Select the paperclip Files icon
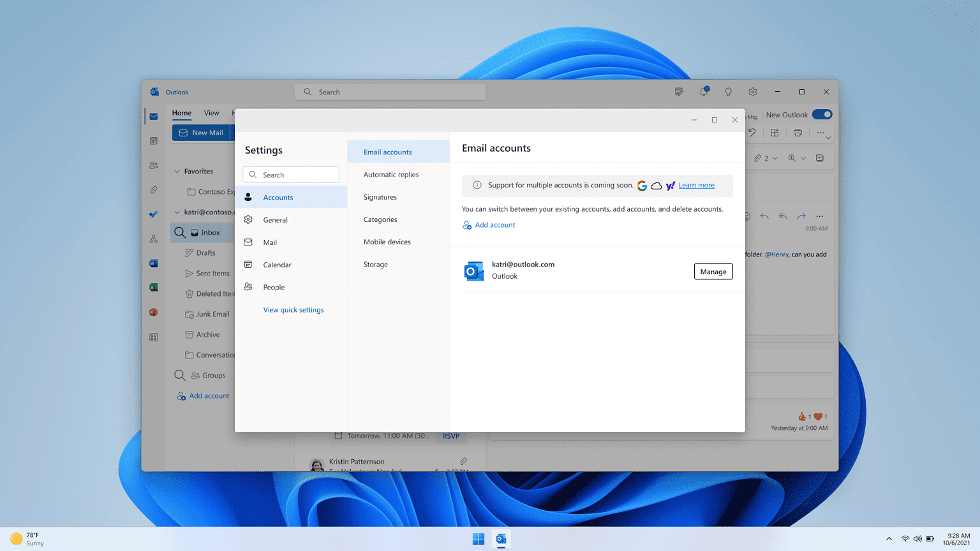 pos(153,189)
